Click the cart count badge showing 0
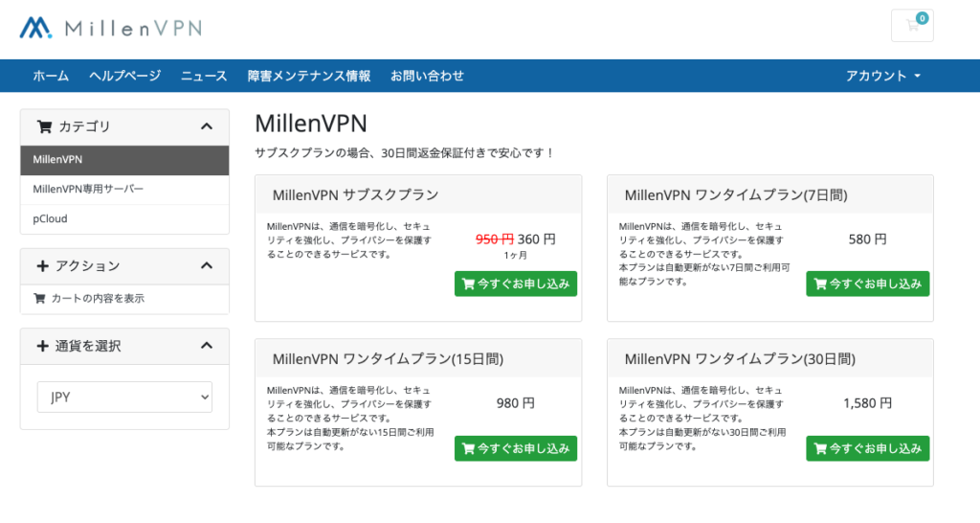980x523 pixels. pos(922,18)
